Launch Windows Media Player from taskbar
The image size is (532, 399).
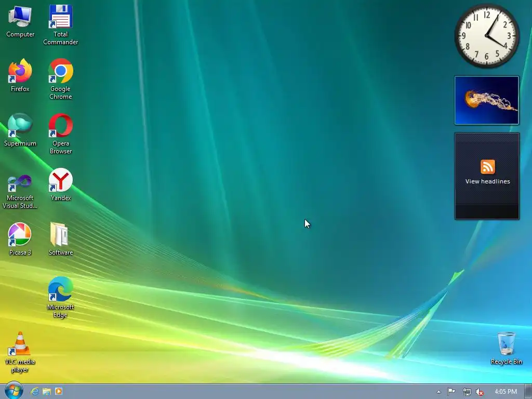coord(58,392)
